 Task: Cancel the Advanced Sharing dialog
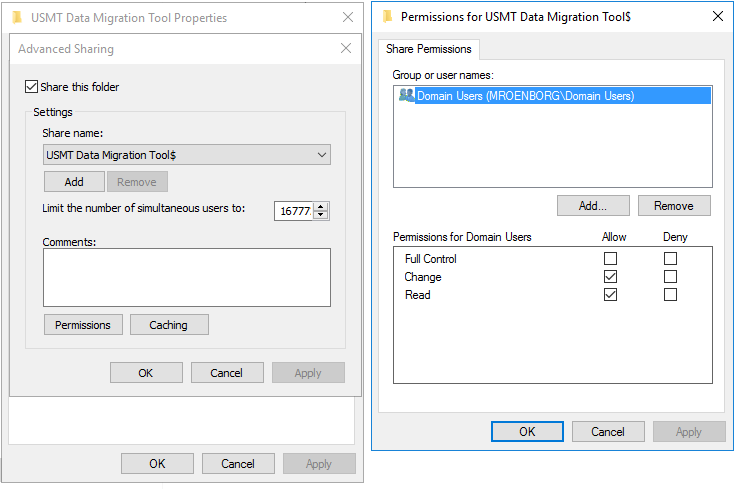point(227,373)
